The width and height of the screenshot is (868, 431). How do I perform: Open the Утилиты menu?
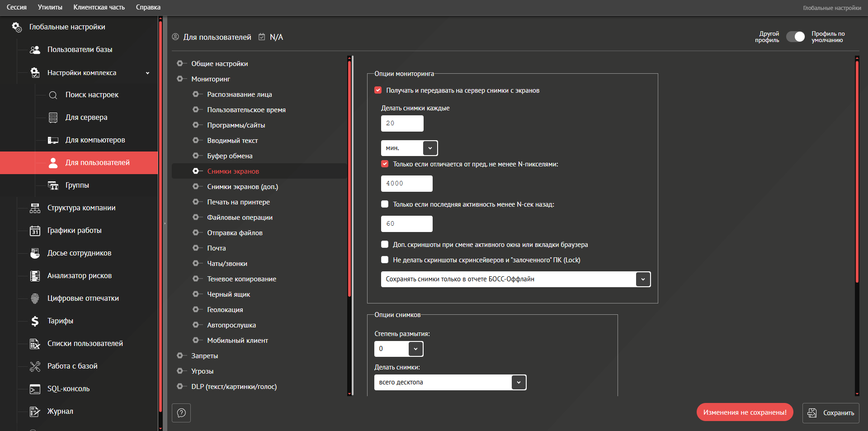tap(50, 7)
